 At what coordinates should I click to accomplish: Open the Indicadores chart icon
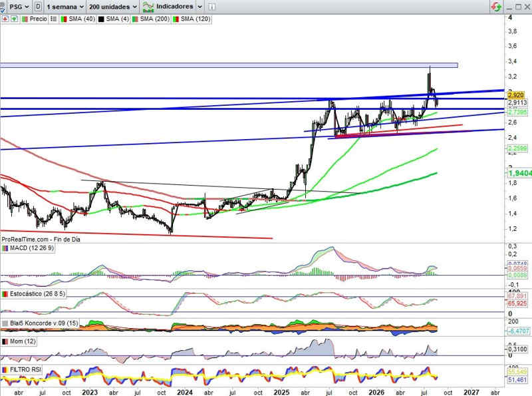click(x=148, y=7)
